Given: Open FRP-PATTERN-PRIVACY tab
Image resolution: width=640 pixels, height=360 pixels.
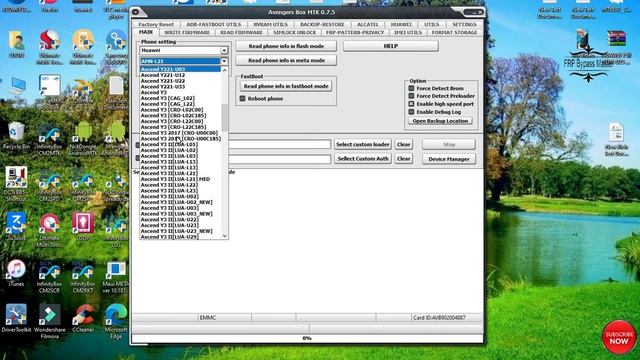Looking at the screenshot, I should click(x=355, y=32).
